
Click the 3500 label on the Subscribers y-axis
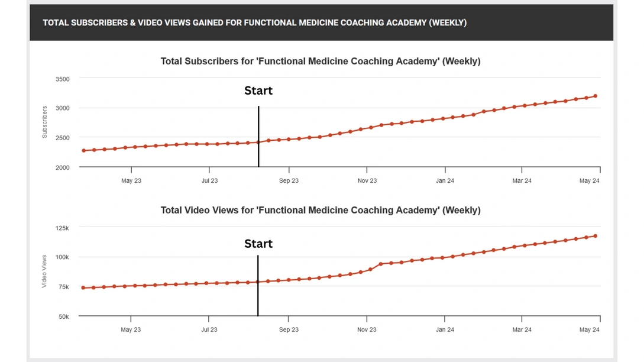62,79
